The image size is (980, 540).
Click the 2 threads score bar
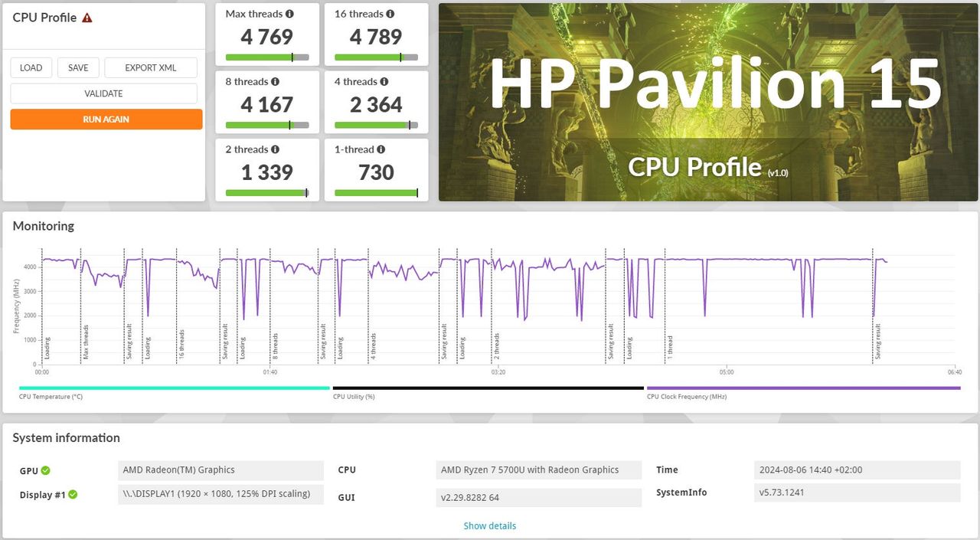coord(267,193)
